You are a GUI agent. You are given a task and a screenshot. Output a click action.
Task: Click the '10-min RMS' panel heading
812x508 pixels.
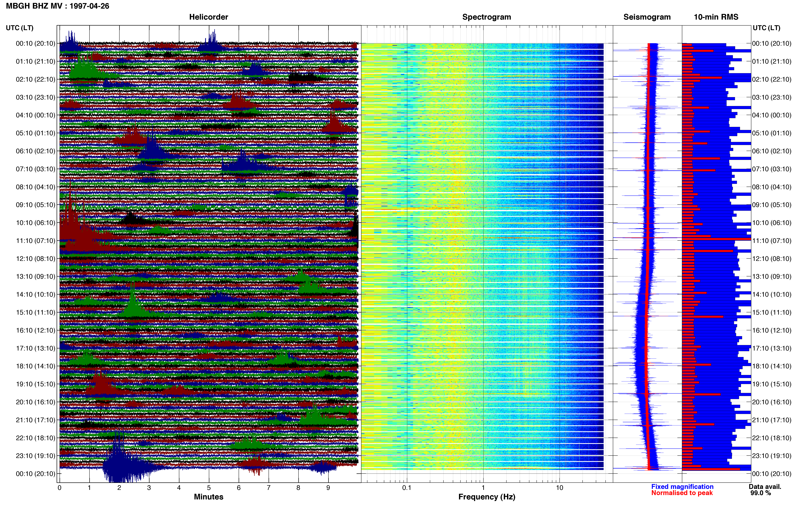pyautogui.click(x=716, y=17)
